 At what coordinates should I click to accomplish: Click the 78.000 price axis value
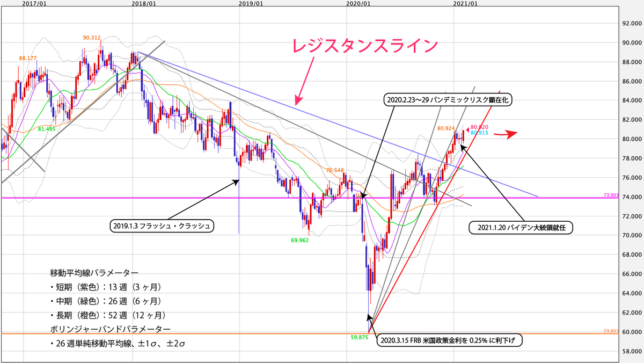point(632,158)
